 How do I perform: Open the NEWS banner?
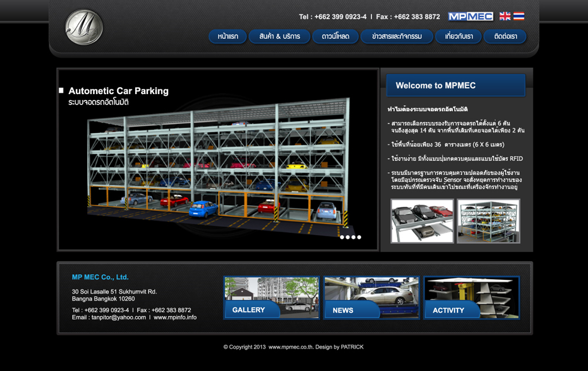(371, 298)
